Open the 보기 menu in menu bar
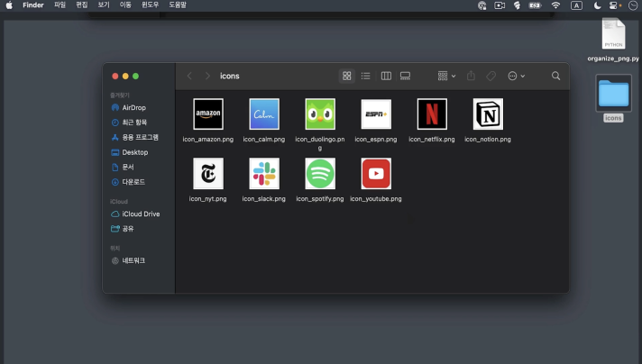The image size is (642, 364). click(104, 5)
